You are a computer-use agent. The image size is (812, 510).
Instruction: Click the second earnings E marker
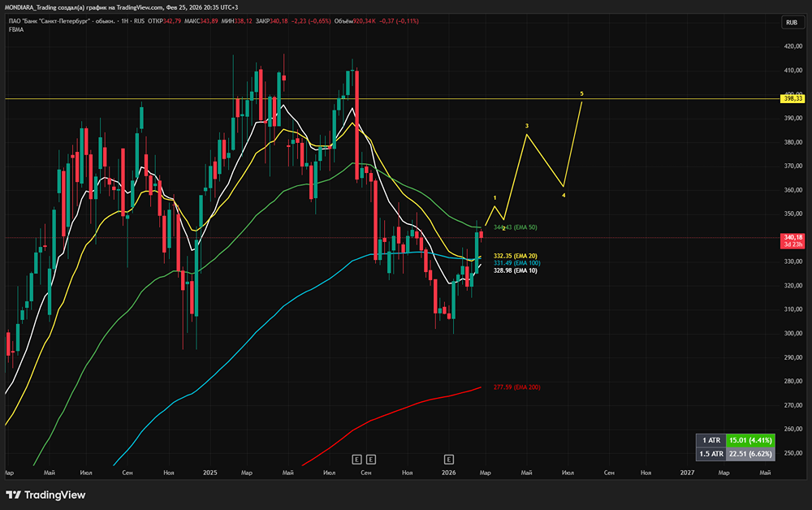pos(371,460)
